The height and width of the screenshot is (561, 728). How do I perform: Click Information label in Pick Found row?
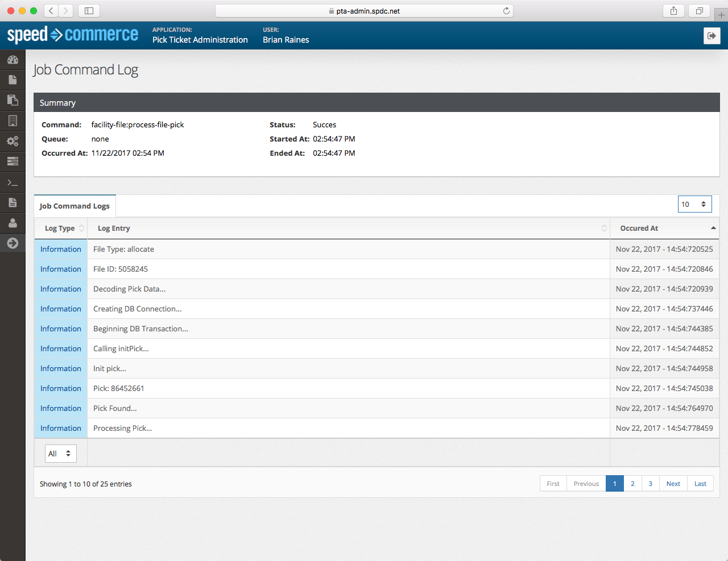coord(61,408)
